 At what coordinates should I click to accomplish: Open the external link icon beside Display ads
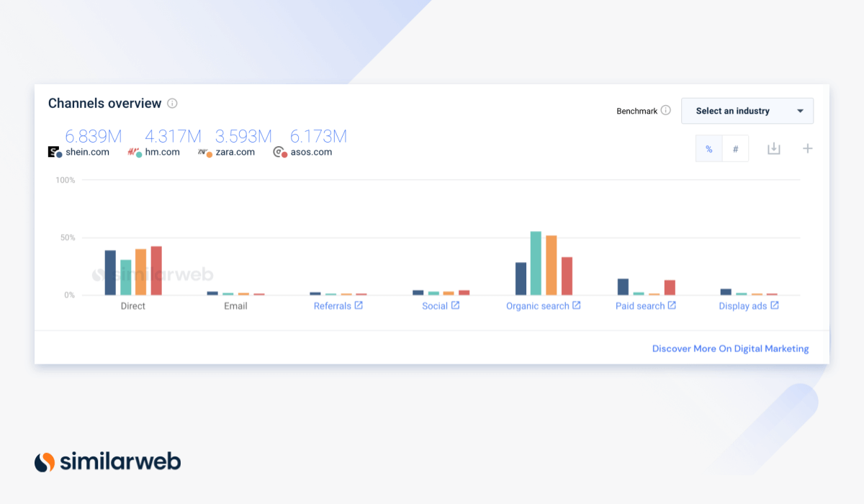(x=775, y=306)
